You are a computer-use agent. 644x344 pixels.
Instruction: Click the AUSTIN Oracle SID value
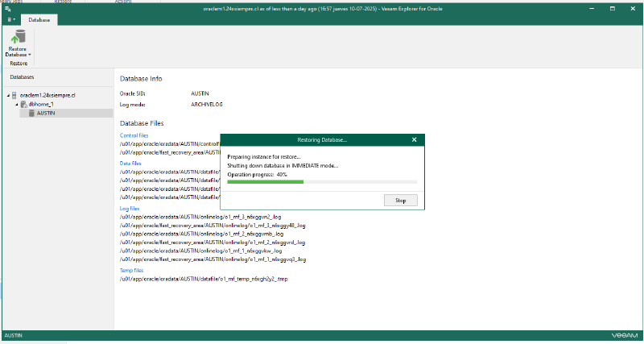(200, 93)
